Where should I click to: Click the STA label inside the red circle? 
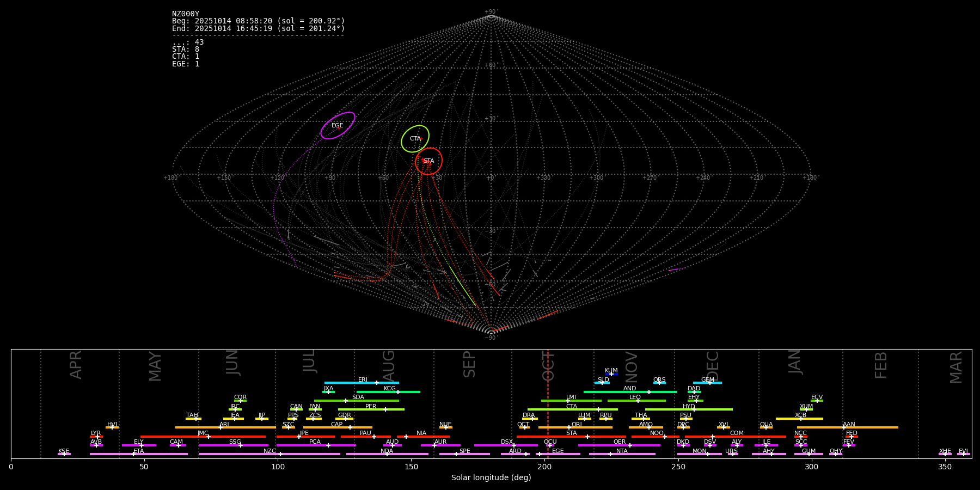[428, 161]
